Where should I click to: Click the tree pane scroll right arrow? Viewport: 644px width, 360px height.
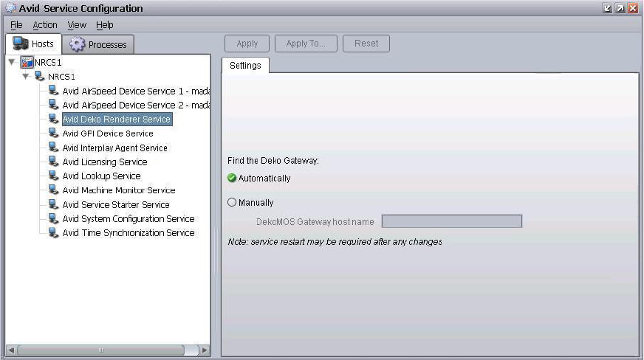point(204,350)
